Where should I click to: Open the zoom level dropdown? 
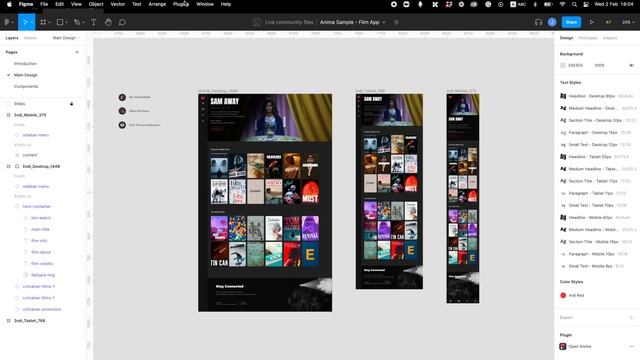628,22
